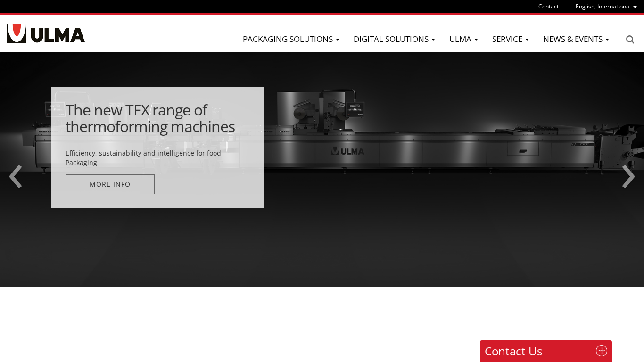
Task: Advance to next slide with right arrow
Action: 628,177
